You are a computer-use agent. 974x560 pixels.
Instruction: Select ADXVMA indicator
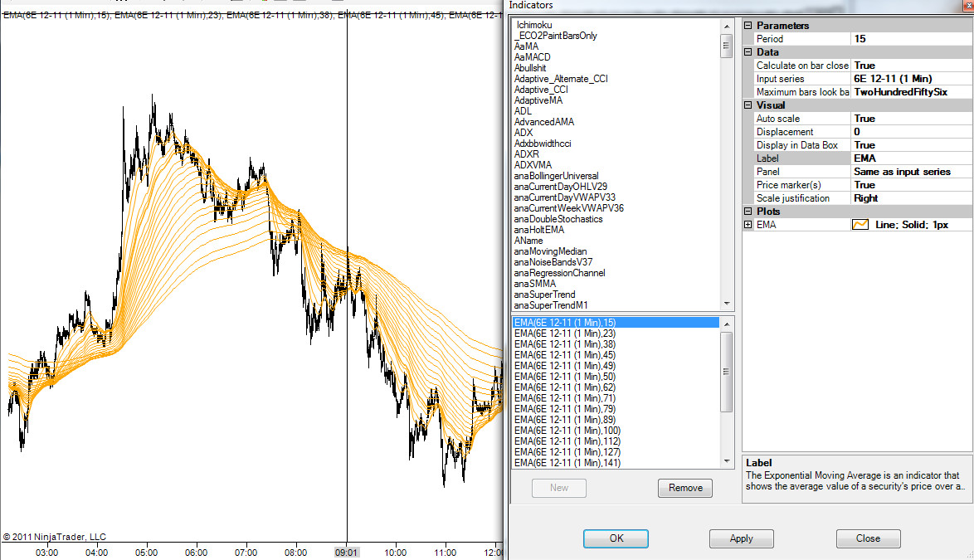[533, 165]
